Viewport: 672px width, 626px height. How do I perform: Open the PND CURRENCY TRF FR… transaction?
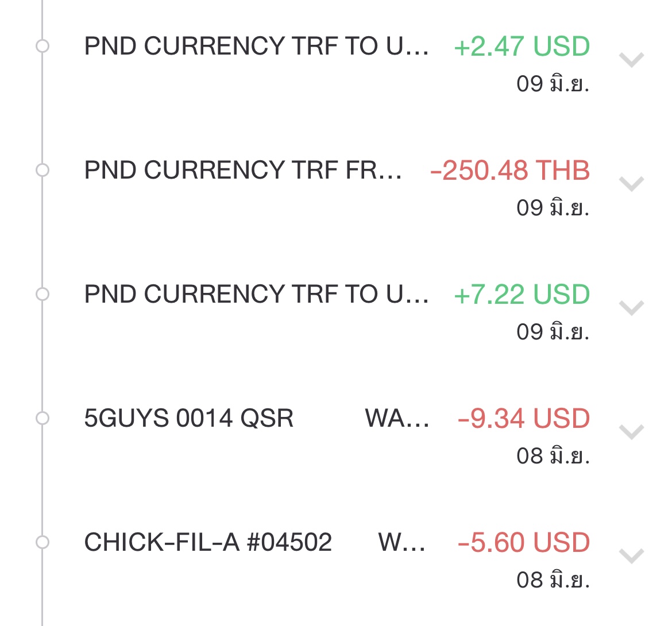click(x=243, y=170)
